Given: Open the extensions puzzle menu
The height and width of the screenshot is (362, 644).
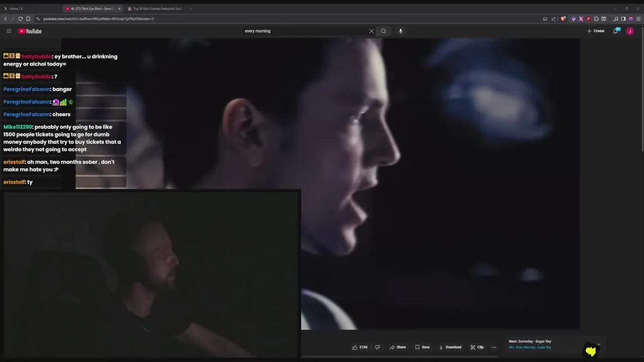Looking at the screenshot, I should coord(596,19).
